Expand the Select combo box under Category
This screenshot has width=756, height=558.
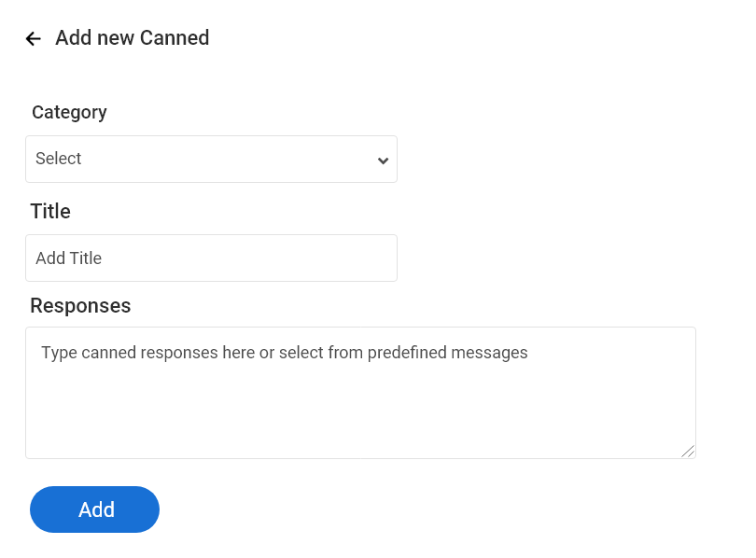211,160
